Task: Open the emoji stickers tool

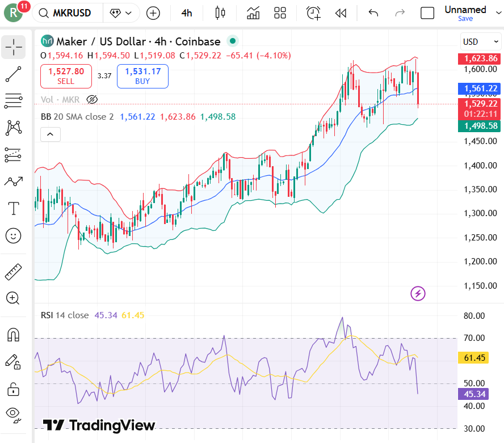Action: 14,235
